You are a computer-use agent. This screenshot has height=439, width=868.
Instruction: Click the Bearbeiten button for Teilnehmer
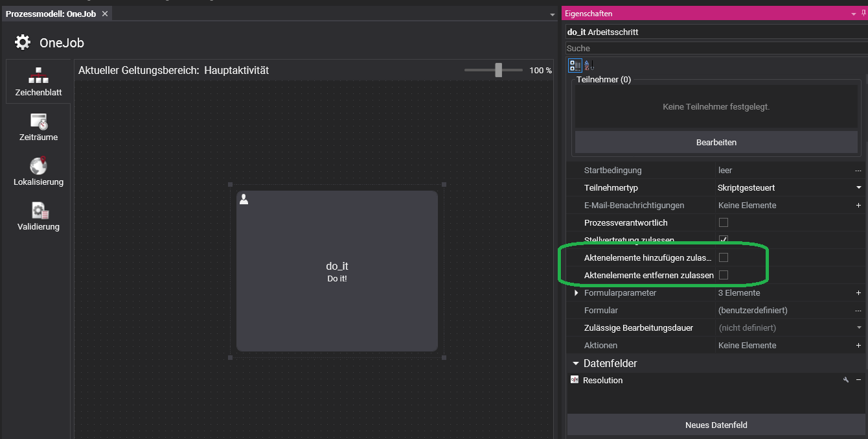[x=716, y=142]
